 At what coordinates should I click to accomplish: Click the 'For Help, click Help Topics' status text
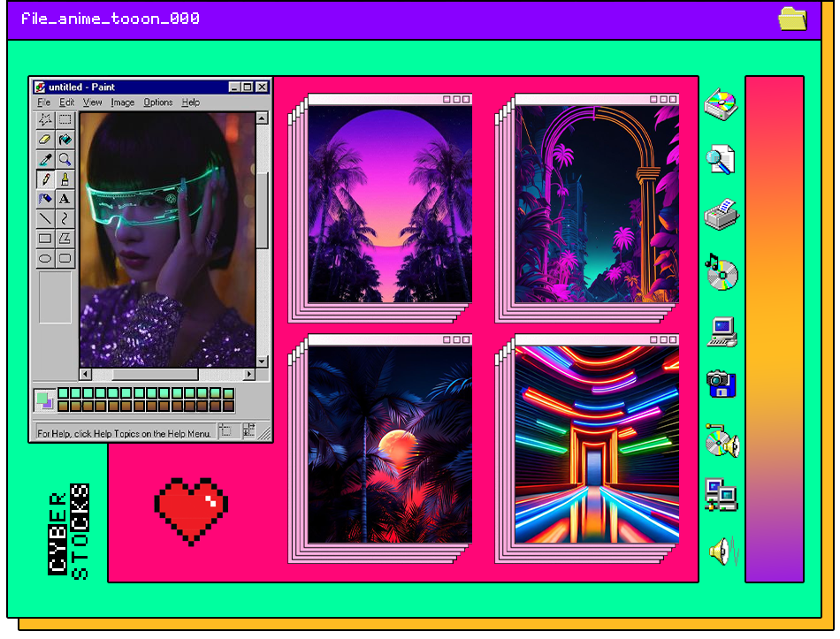(124, 433)
